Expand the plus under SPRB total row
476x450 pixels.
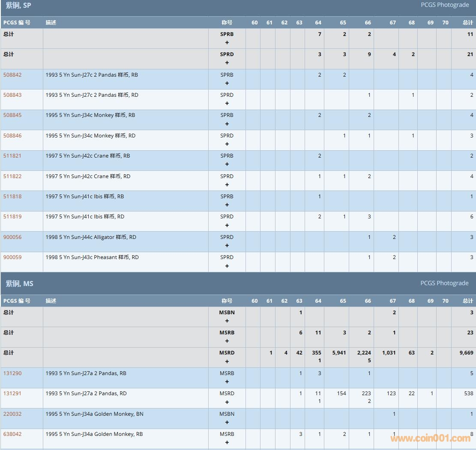(x=227, y=42)
